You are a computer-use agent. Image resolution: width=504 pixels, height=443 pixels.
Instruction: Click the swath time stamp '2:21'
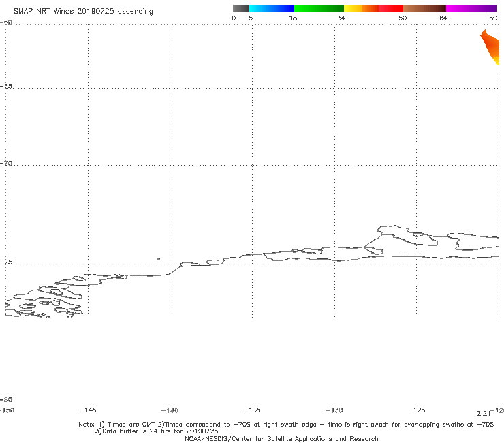pyautogui.click(x=484, y=414)
